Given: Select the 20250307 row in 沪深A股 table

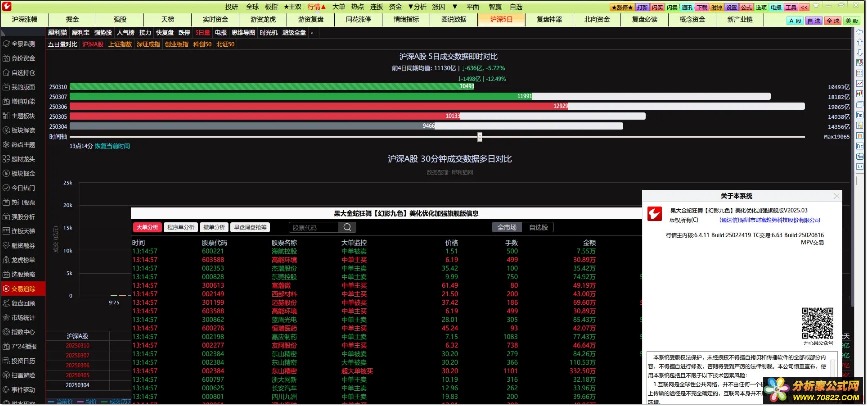Looking at the screenshot, I should pyautogui.click(x=78, y=355).
